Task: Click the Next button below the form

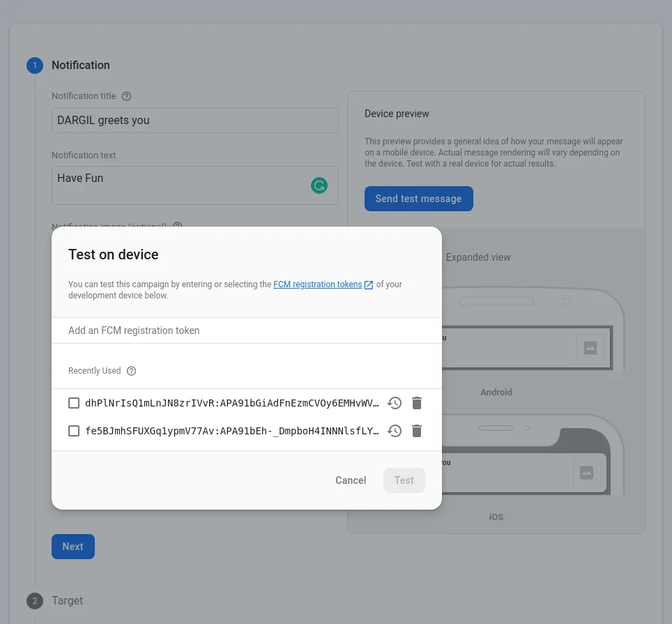Action: point(72,546)
